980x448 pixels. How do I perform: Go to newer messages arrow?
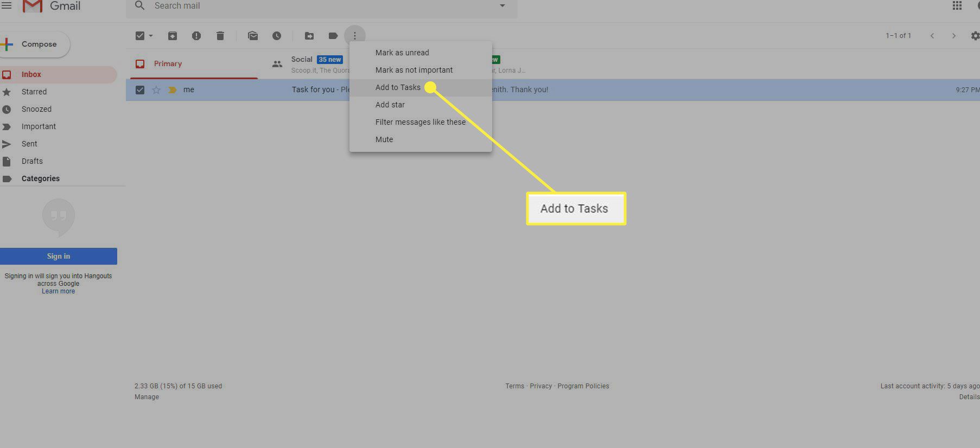pos(932,36)
